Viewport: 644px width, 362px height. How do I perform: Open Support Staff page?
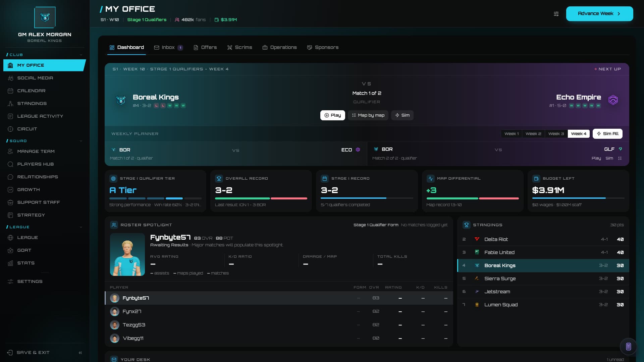[x=45, y=202]
